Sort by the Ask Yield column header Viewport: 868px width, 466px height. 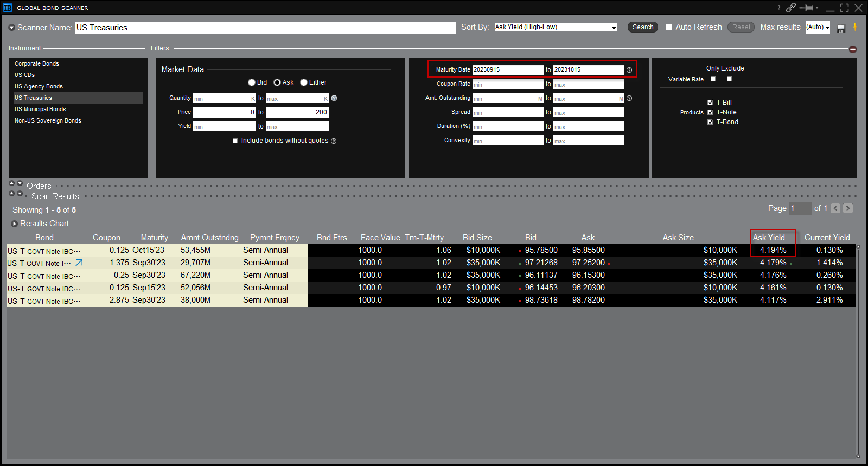[x=769, y=238]
